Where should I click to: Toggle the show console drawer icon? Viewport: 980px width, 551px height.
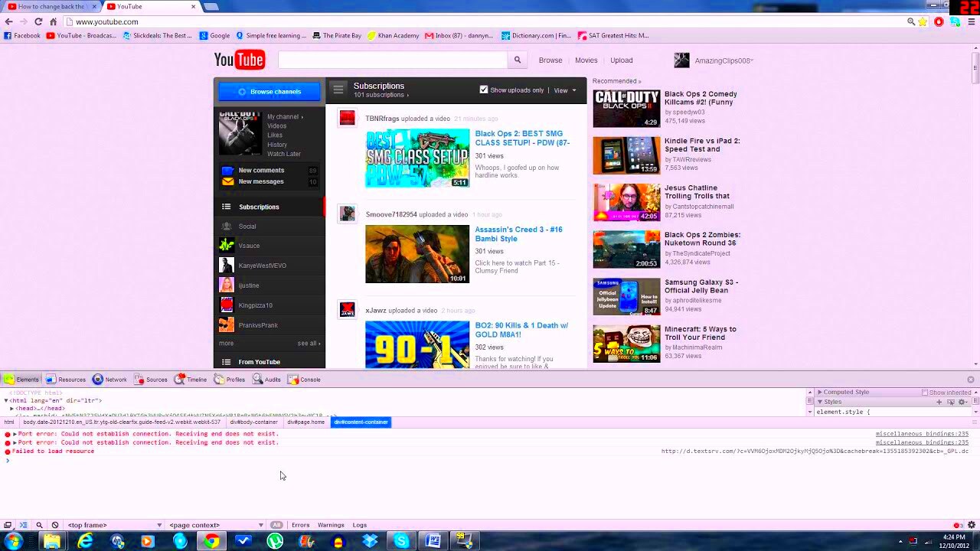pos(23,525)
